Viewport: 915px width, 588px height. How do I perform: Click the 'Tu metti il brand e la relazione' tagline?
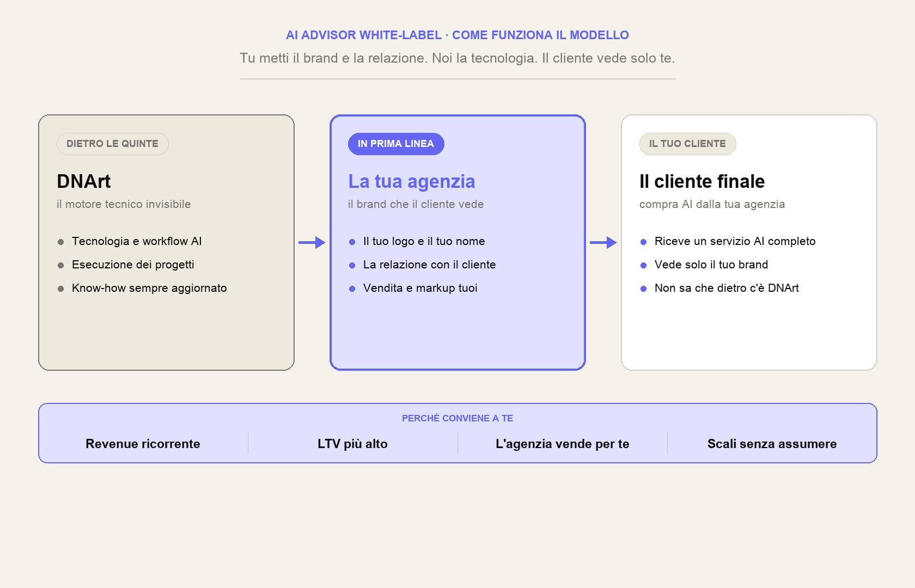coord(457,58)
